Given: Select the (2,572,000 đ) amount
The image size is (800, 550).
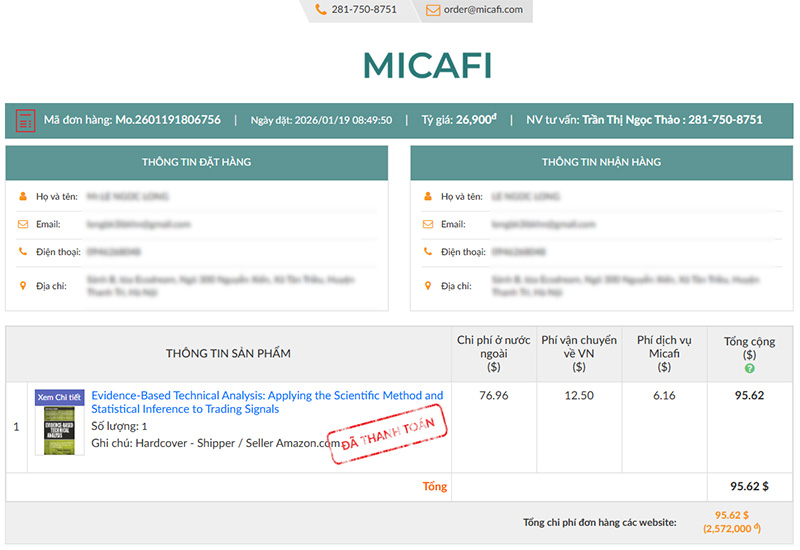Looking at the screenshot, I should tap(732, 529).
